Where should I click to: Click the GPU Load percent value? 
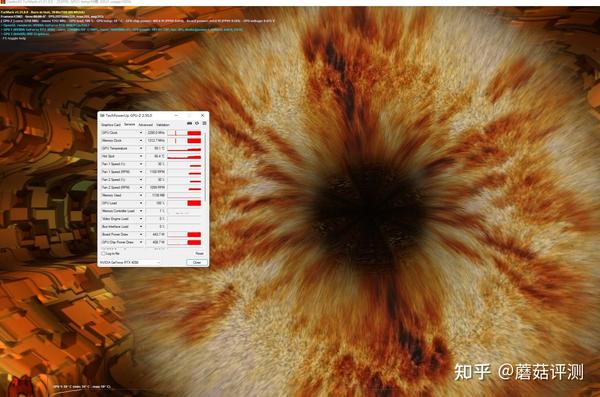pos(156,203)
